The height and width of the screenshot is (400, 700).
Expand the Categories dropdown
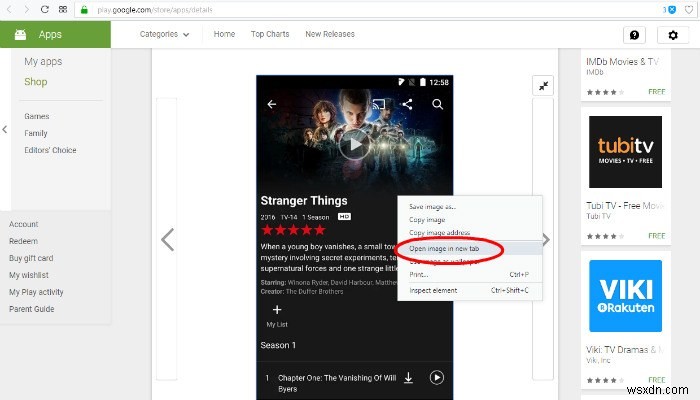(x=164, y=34)
